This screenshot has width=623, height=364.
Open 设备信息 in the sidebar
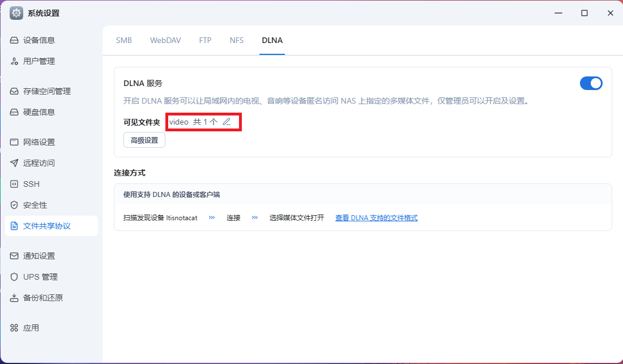(x=52, y=40)
